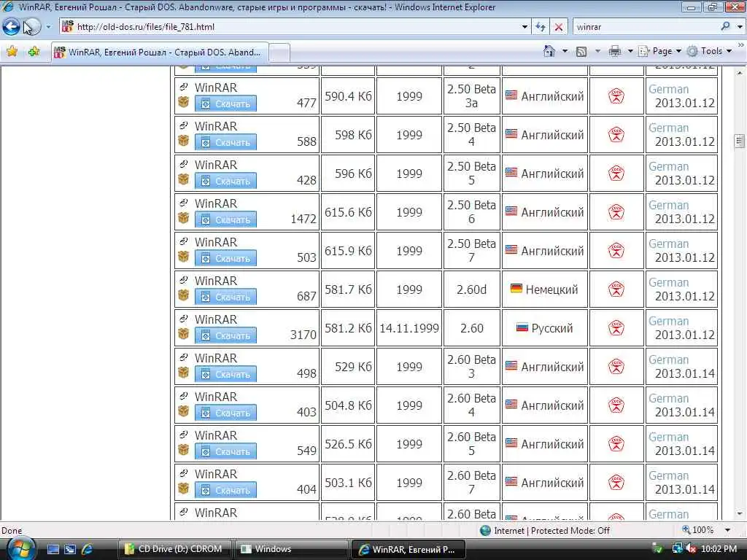Click the red quality mark in 2.60 Beta 4 row
Screen dimensions: 747x560
point(616,405)
